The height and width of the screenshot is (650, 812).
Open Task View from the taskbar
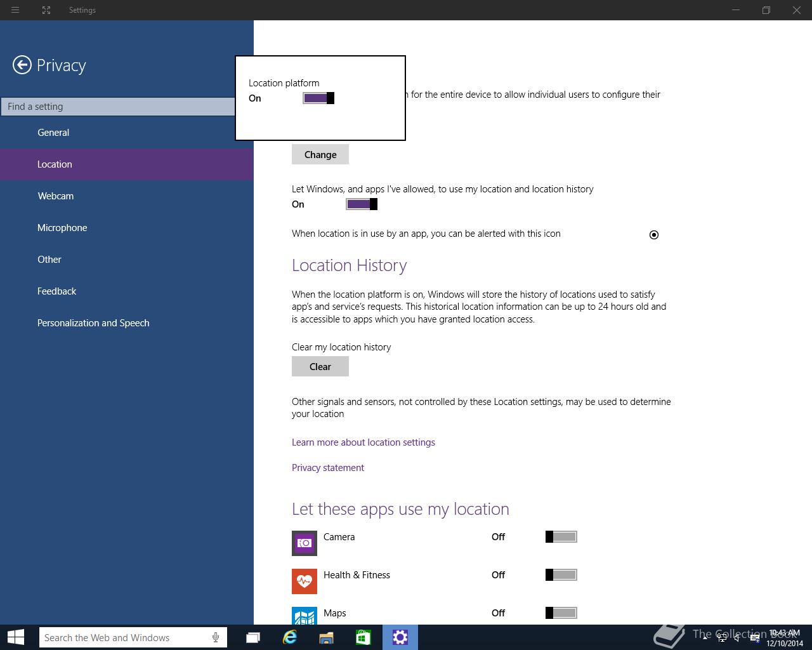click(x=253, y=637)
